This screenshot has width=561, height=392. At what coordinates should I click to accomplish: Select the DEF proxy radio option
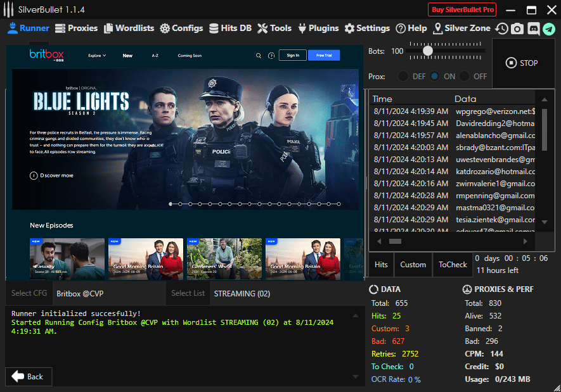tap(403, 76)
